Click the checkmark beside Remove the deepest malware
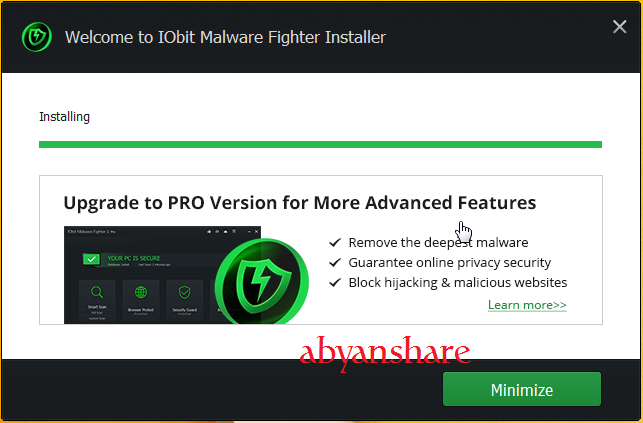 click(335, 243)
